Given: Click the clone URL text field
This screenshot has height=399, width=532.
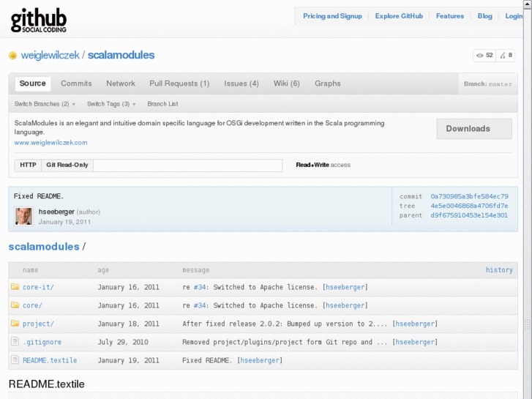Looking at the screenshot, I should (188, 165).
